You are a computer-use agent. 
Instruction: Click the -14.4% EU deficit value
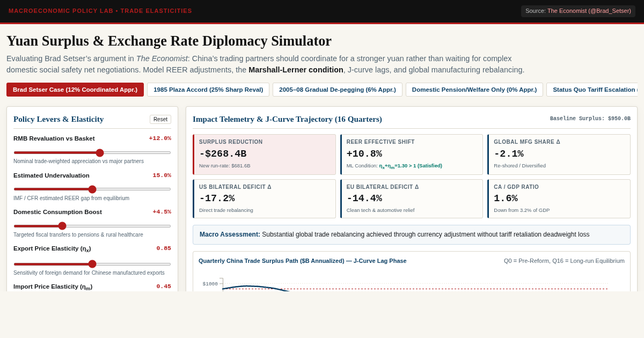tap(364, 199)
